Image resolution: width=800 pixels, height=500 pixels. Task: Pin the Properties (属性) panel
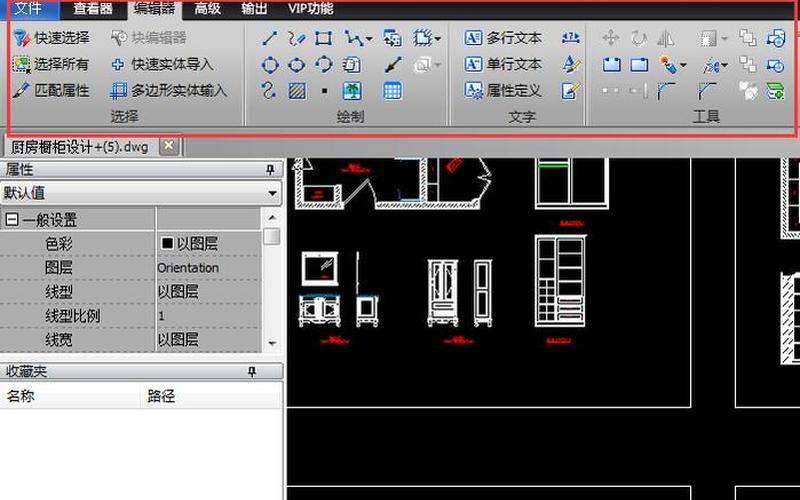pyautogui.click(x=270, y=170)
